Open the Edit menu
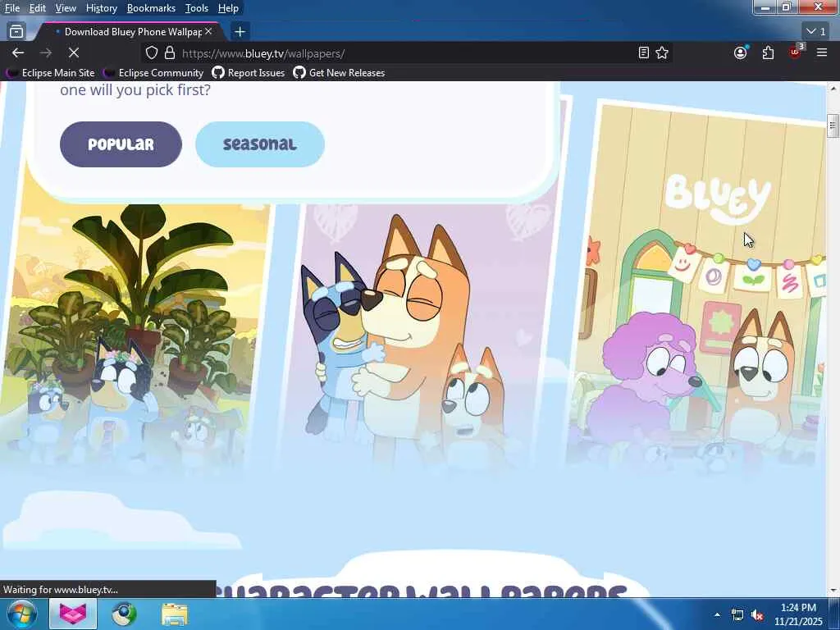The width and height of the screenshot is (840, 630). click(x=37, y=8)
